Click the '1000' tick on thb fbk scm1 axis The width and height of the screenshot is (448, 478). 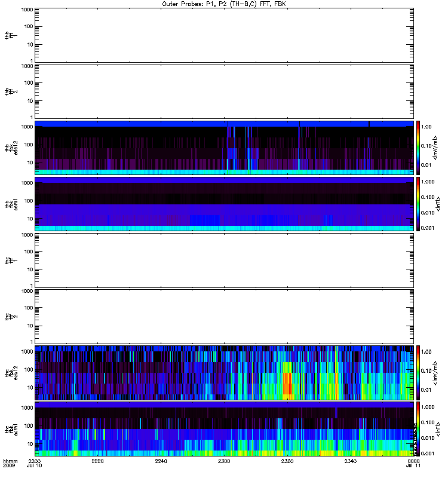click(x=27, y=183)
